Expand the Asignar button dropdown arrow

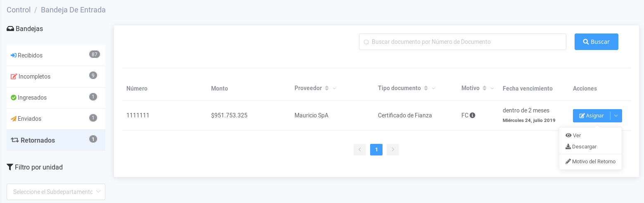[616, 116]
